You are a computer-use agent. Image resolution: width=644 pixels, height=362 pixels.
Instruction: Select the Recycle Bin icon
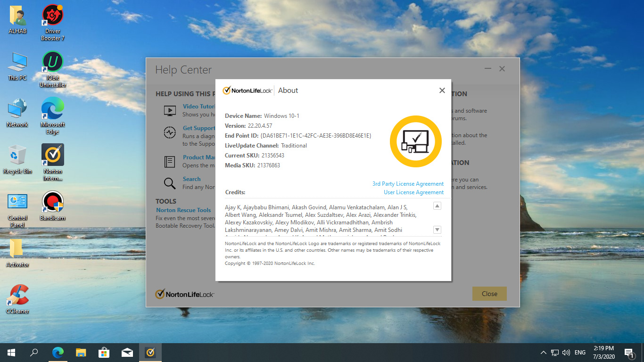(x=17, y=160)
